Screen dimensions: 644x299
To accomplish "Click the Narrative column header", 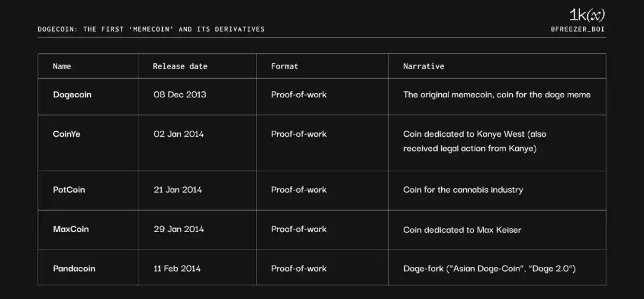I will (x=423, y=66).
